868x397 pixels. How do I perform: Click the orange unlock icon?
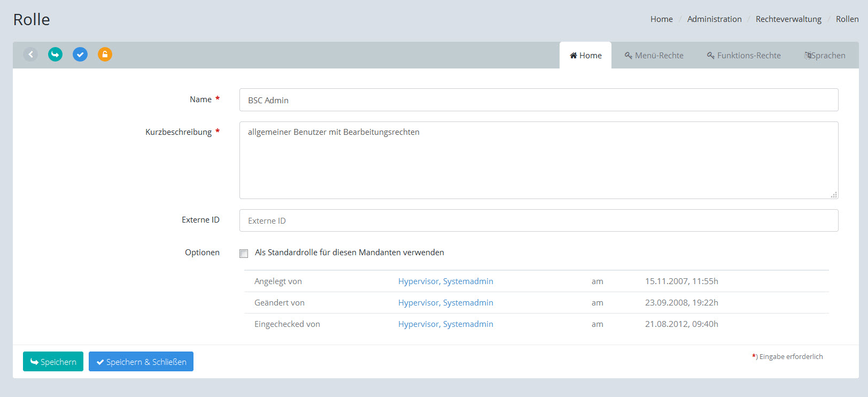click(105, 54)
